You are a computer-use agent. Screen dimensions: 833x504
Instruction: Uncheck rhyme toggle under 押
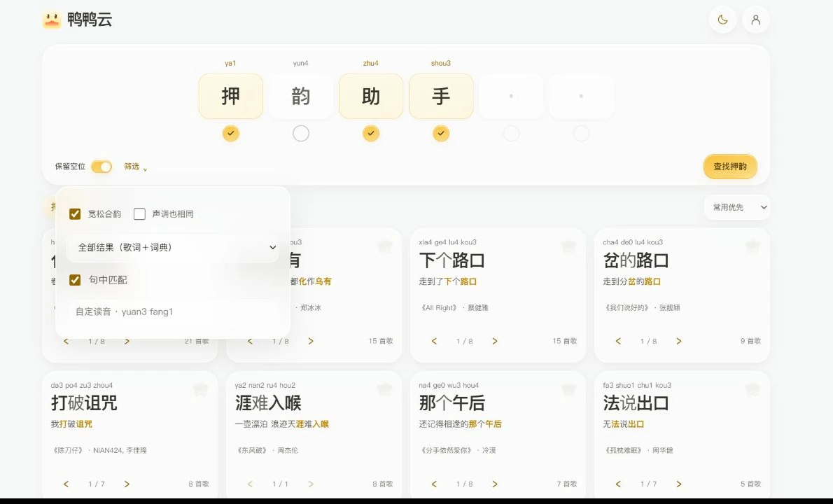[x=230, y=133]
